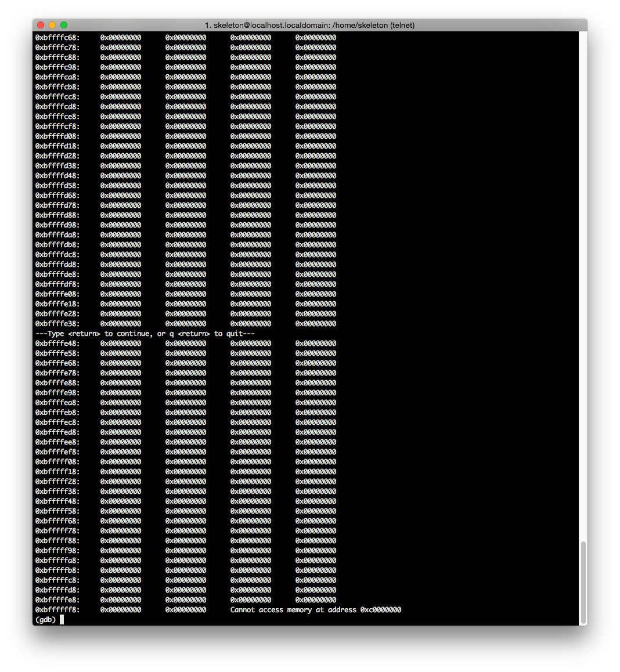
Task: Click address label 0xbffffe68:
Action: [x=57, y=363]
